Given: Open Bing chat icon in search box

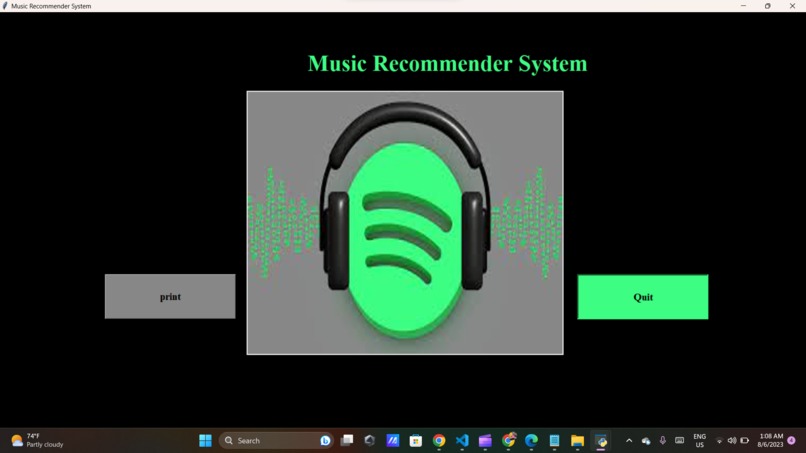Looking at the screenshot, I should (x=325, y=441).
